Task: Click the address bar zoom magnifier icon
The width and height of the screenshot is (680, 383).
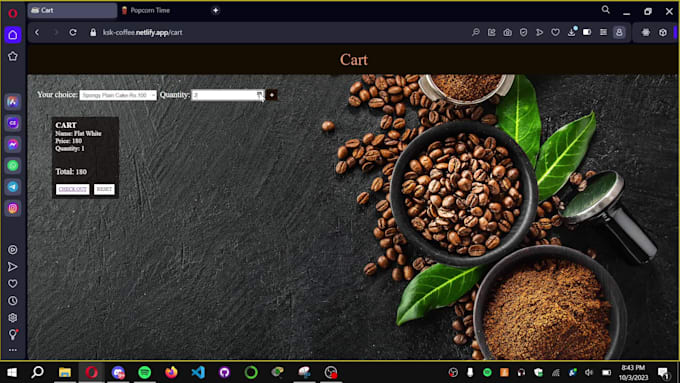Action: 476,33
